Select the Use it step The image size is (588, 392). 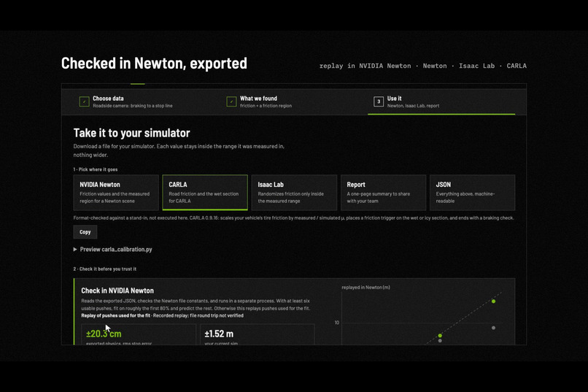441,101
